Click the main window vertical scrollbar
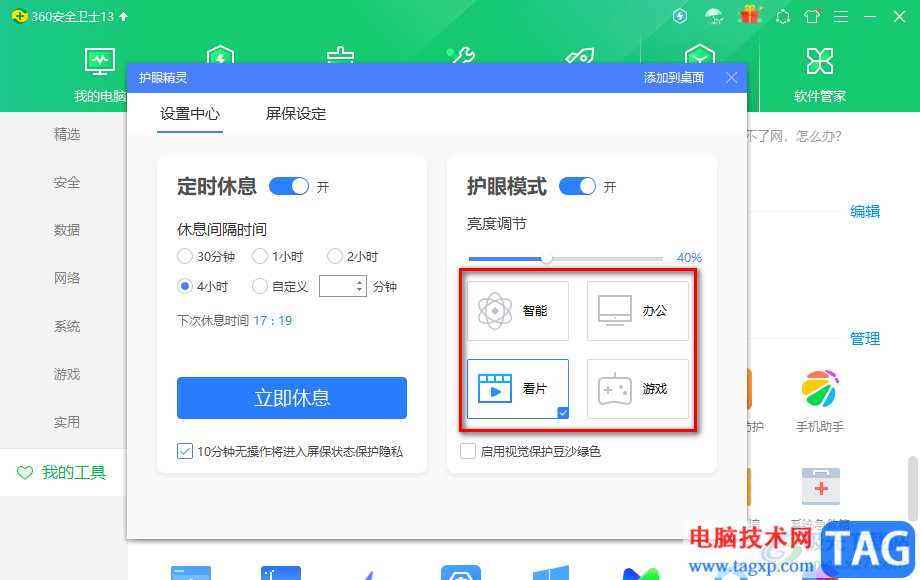 pos(913,488)
